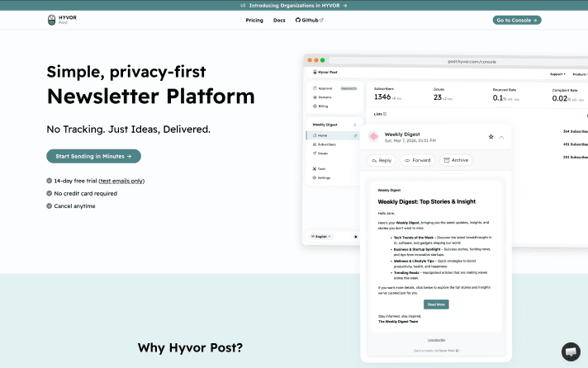Click the megaphone icon in the announcement bar
The width and height of the screenshot is (588, 368).
pyautogui.click(x=243, y=5)
